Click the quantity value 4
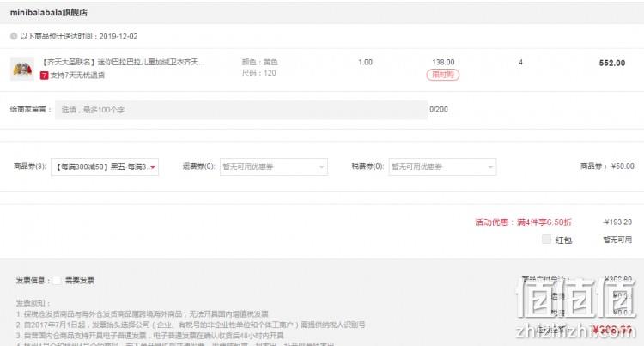 pyautogui.click(x=520, y=62)
